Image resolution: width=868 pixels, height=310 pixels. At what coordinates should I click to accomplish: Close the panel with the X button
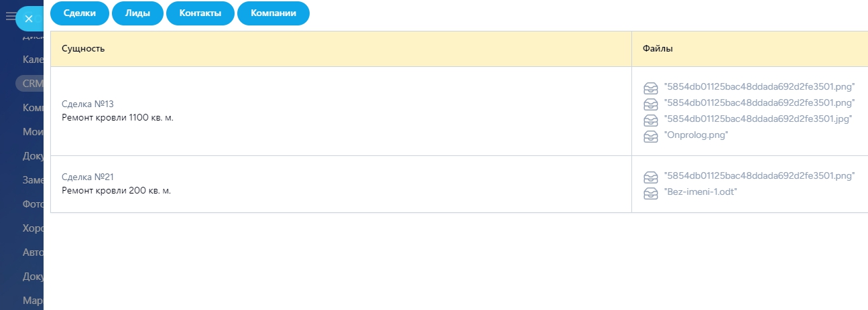click(x=28, y=19)
